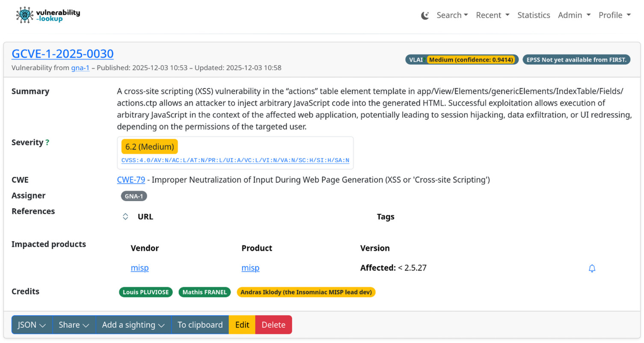Open the CWE-79 link
This screenshot has width=644, height=343.
point(131,180)
